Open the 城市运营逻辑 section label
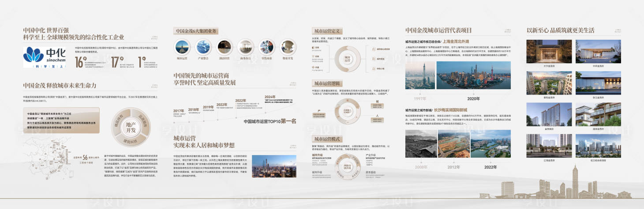Image resolution: width=644 pixels, height=209 pixels. coord(326,83)
